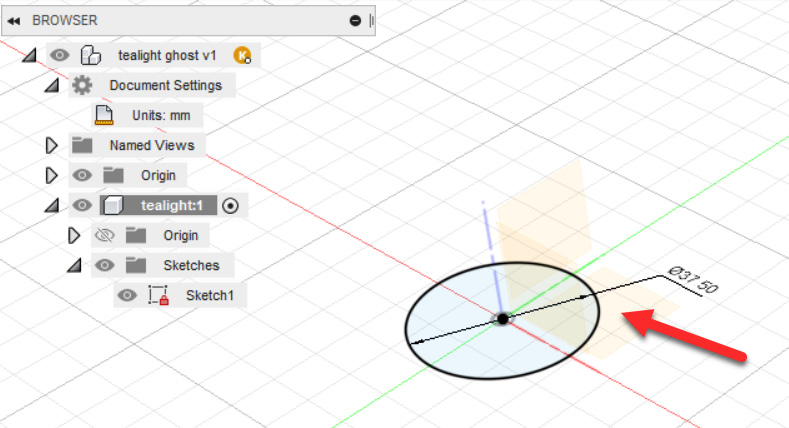Click folder icon of the hidden Origin row
This screenshot has height=428, width=789.
click(x=136, y=235)
